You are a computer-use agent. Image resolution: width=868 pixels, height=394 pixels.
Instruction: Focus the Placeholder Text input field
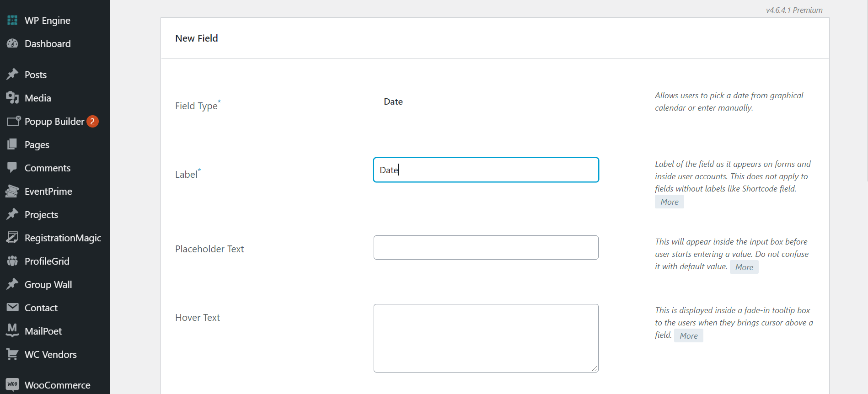pos(486,248)
